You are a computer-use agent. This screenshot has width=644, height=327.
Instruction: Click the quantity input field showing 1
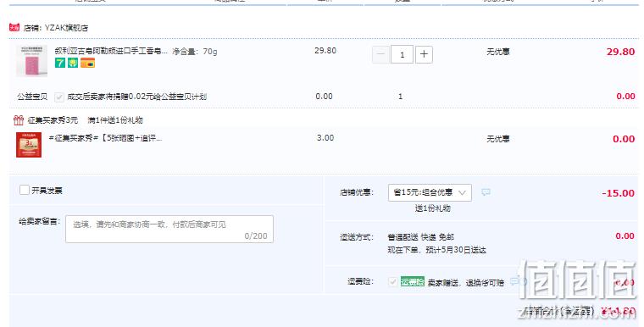click(x=402, y=54)
